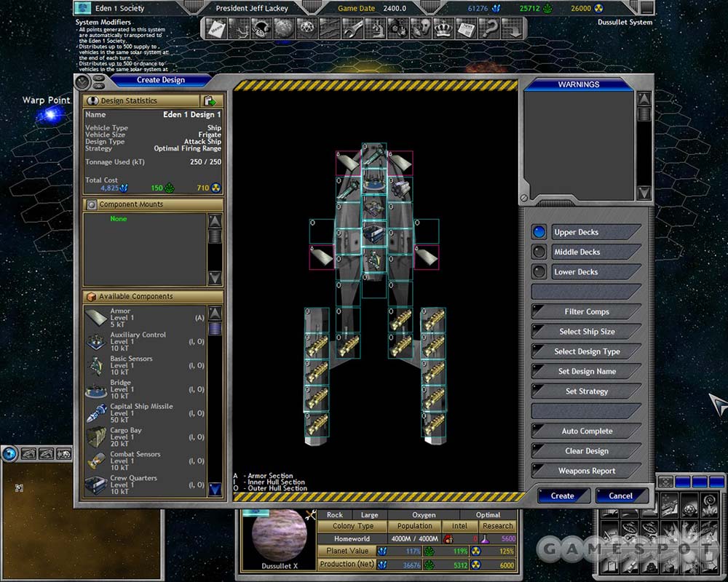Open the Select Design Type list

point(586,351)
